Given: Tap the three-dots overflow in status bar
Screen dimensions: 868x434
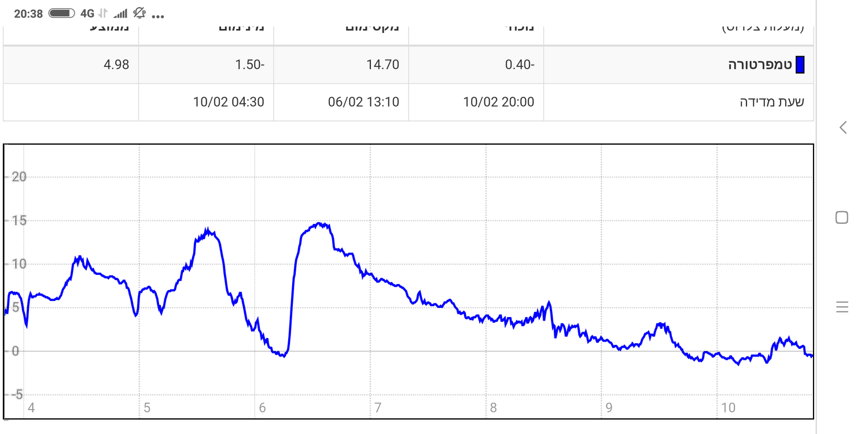Looking at the screenshot, I should 157,16.
